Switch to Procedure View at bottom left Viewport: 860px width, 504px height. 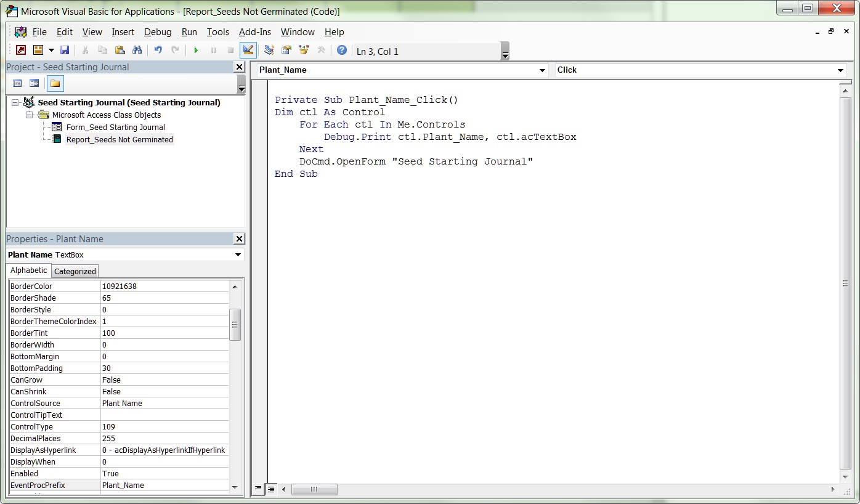(259, 489)
